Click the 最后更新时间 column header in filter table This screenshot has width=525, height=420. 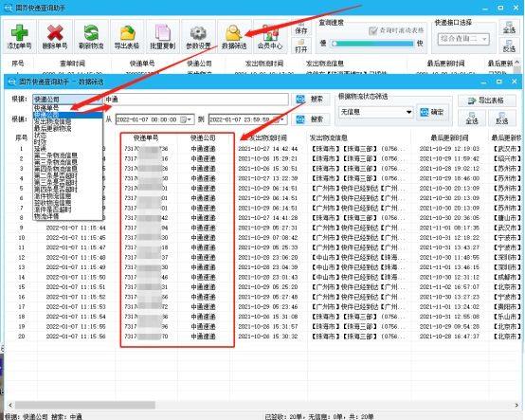(449, 137)
